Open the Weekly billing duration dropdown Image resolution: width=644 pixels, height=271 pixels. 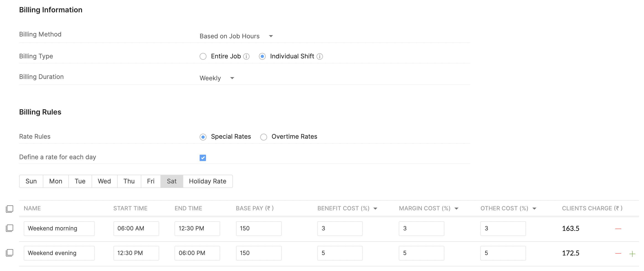click(x=216, y=78)
